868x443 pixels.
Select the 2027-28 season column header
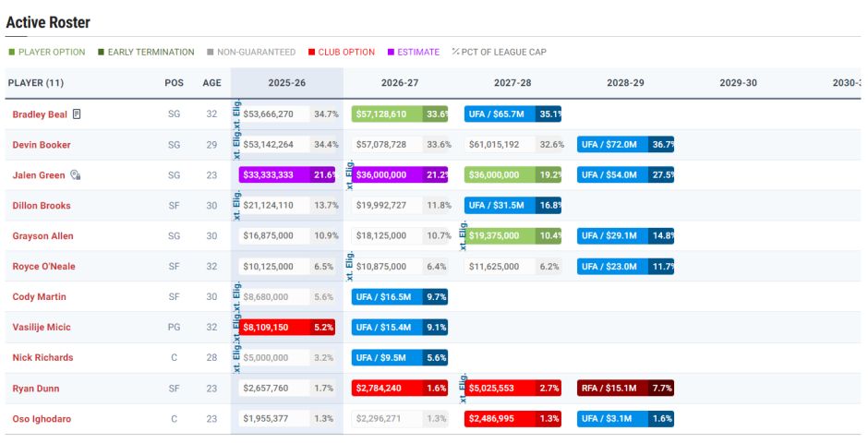click(x=512, y=83)
